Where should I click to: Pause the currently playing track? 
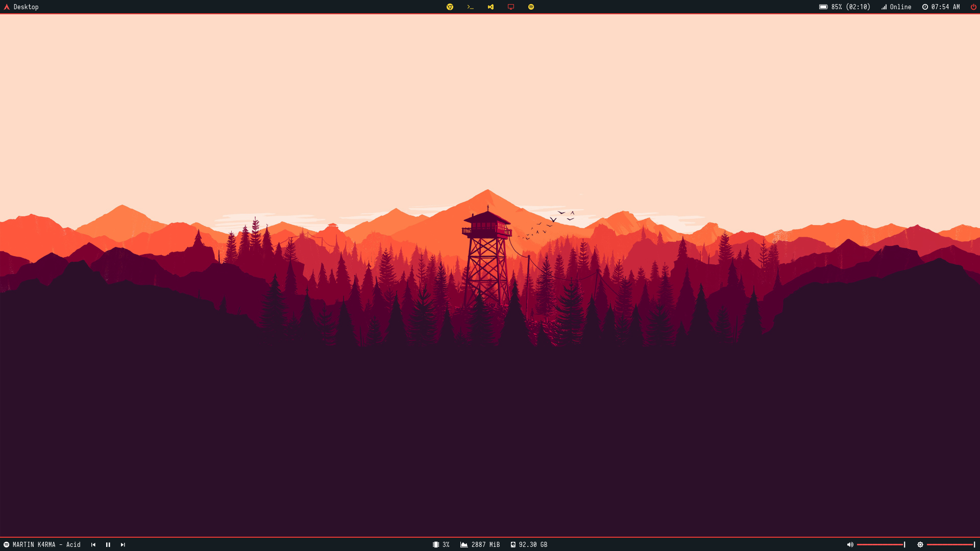click(108, 545)
